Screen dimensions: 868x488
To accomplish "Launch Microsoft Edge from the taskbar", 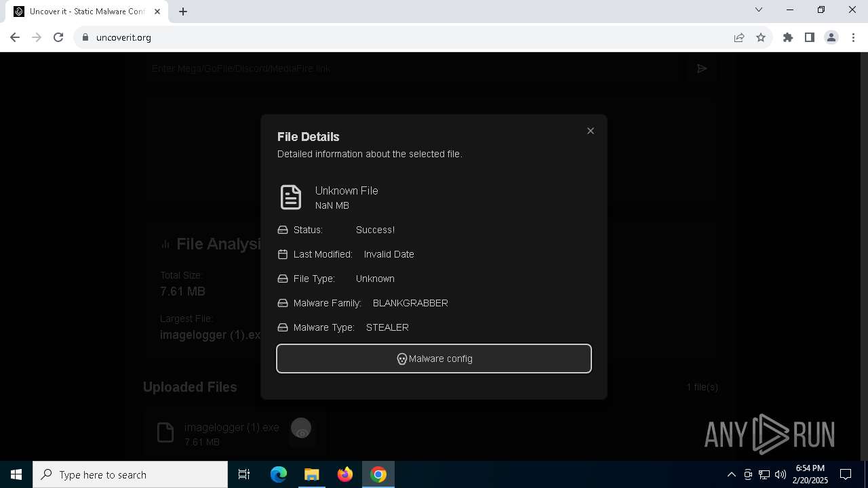I will [279, 474].
